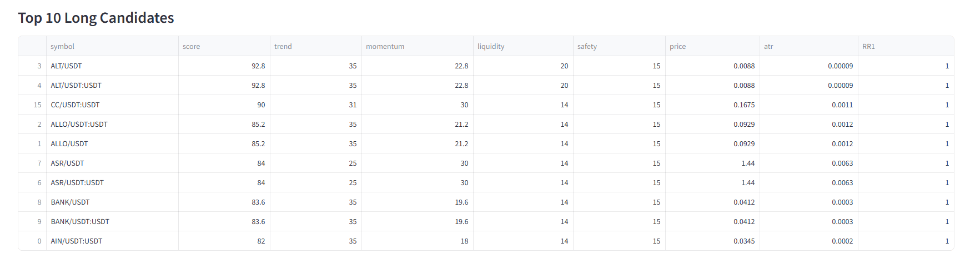Screen dimensions: 980x263
Task: Click the ALLO/USDT symbol cell
Action: (x=69, y=144)
